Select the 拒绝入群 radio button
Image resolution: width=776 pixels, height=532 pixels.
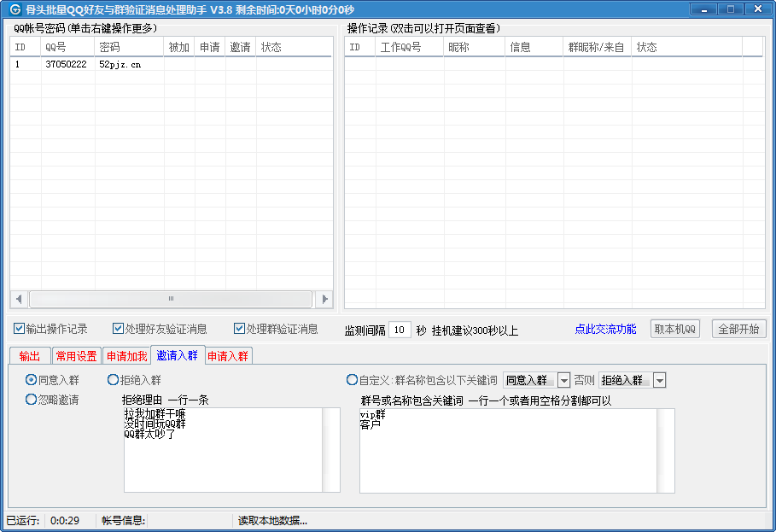[114, 380]
